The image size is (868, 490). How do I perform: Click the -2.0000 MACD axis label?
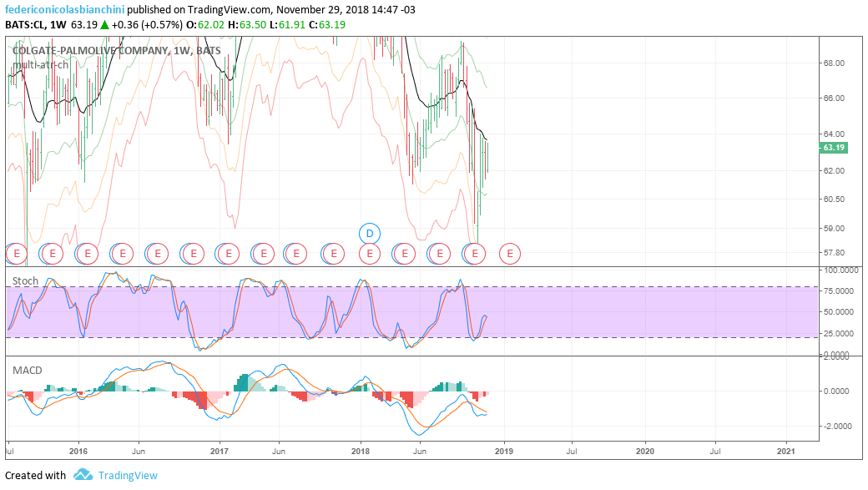[836, 427]
